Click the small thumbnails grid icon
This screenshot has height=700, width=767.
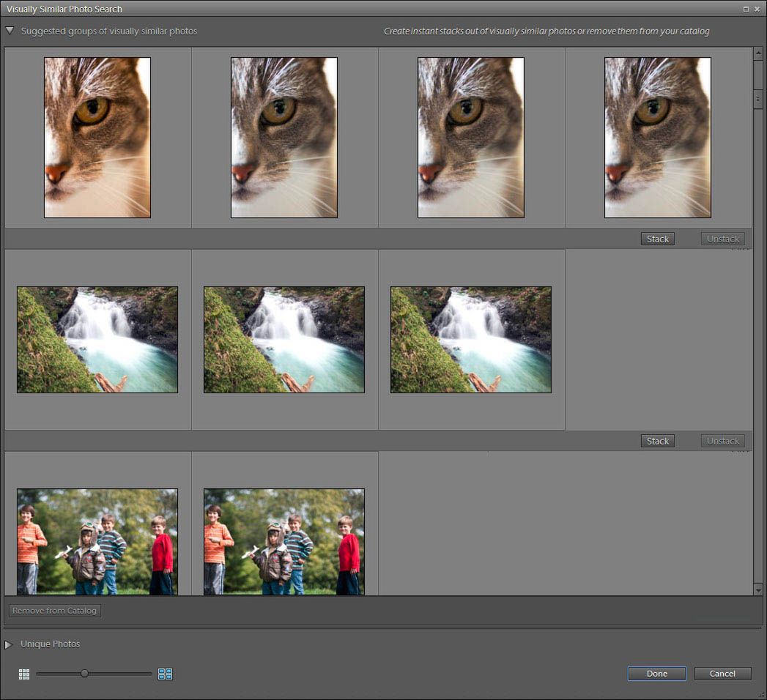point(24,674)
